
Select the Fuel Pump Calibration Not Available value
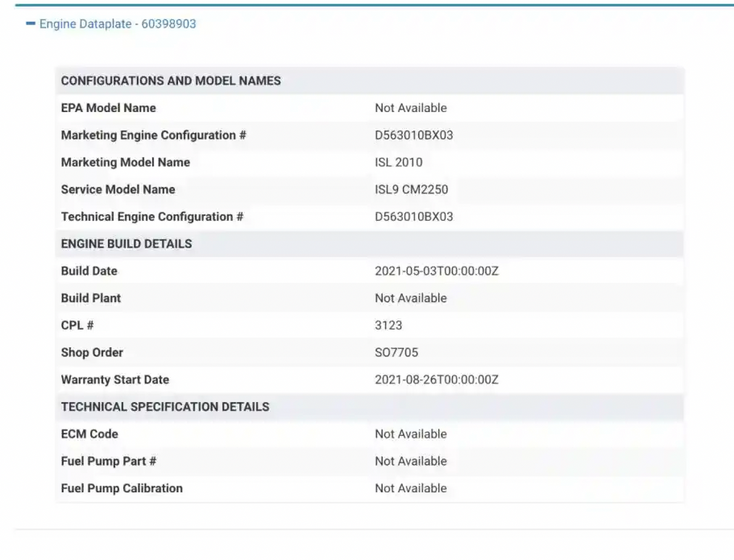(411, 489)
